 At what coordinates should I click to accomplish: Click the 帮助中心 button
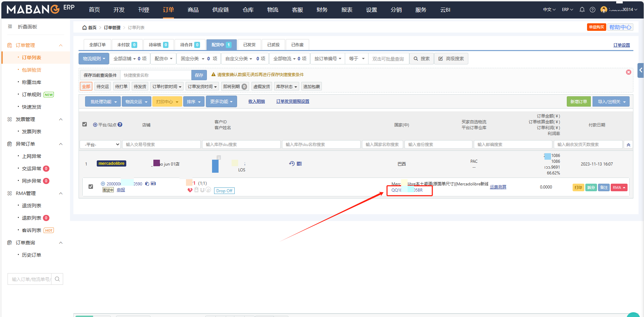pos(620,27)
